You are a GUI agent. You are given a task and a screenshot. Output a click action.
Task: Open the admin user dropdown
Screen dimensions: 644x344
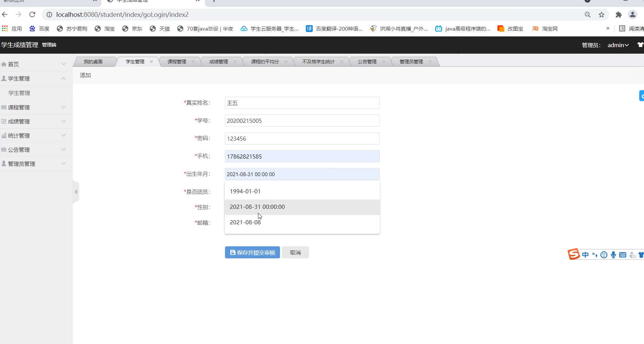coord(618,45)
